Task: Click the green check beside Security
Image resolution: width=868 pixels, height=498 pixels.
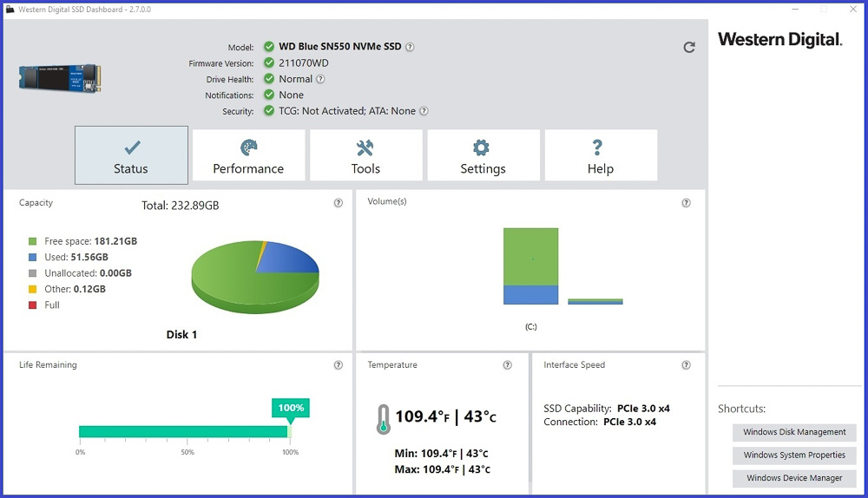Action: [269, 111]
